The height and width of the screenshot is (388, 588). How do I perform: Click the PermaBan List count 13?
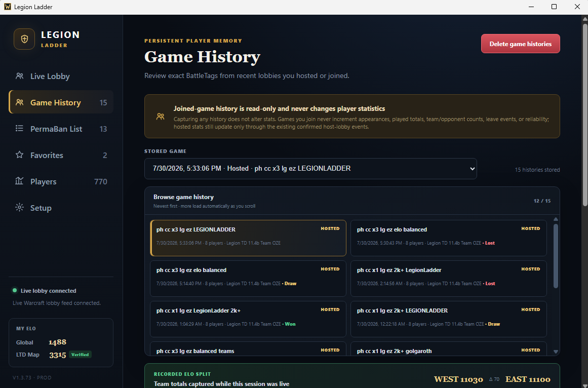pos(103,129)
